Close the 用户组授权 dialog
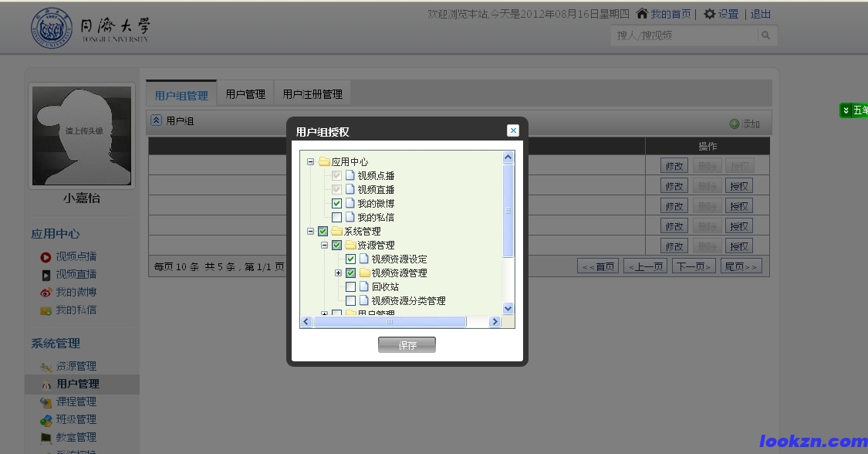 click(513, 130)
